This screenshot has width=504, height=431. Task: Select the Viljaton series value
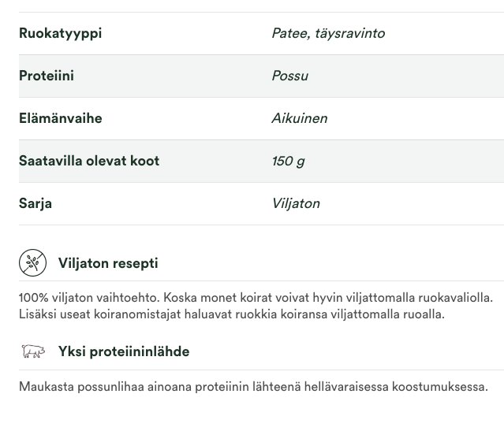point(296,204)
